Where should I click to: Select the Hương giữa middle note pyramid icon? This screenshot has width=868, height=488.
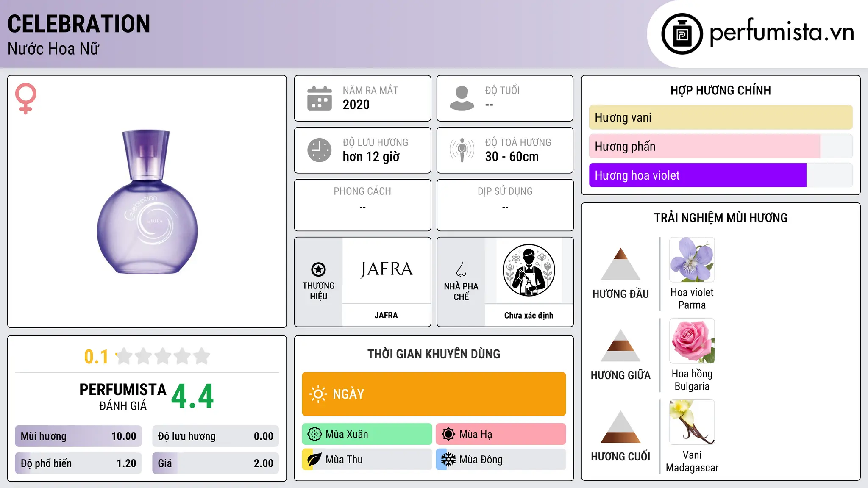tap(620, 345)
